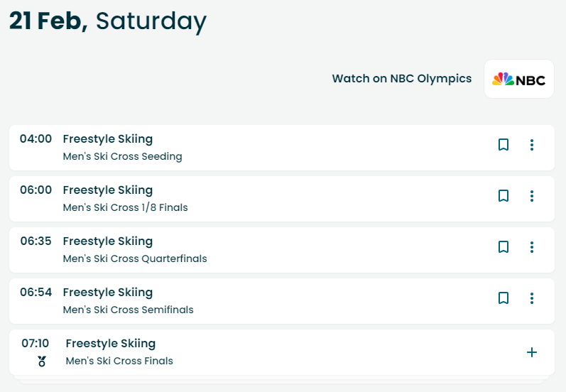Click the 07:10 time label

pos(35,343)
